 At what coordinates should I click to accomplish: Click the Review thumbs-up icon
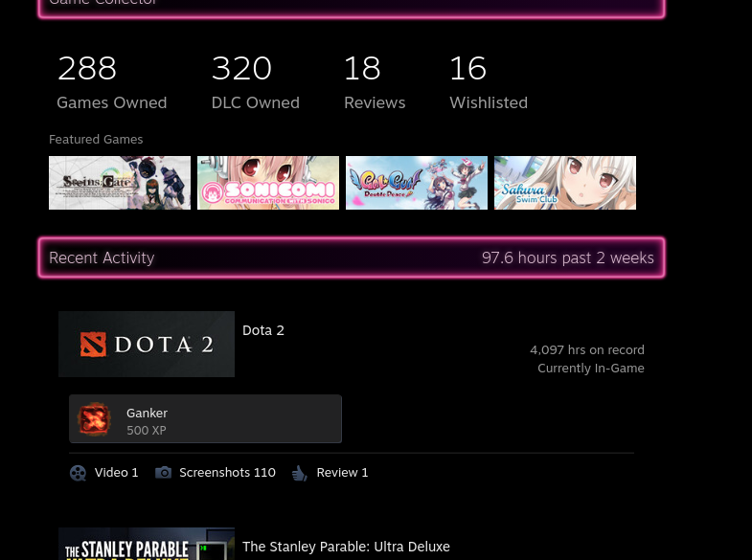[x=299, y=473]
